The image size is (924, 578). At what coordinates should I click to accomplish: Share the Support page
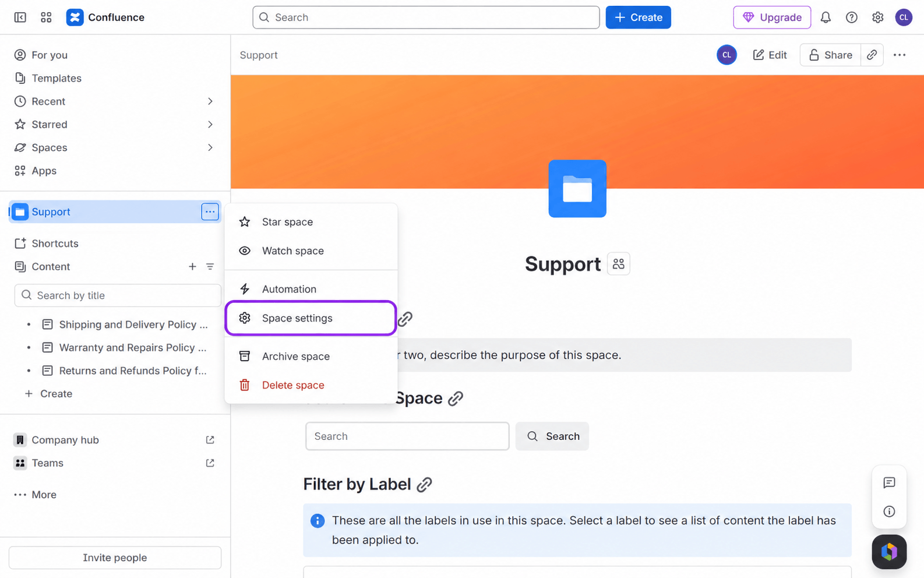[x=830, y=55]
